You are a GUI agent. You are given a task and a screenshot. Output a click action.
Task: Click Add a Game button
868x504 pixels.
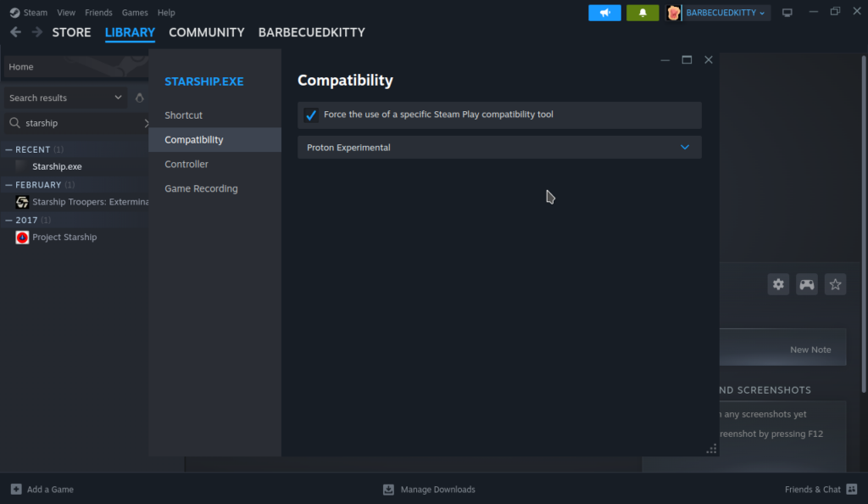tap(42, 490)
